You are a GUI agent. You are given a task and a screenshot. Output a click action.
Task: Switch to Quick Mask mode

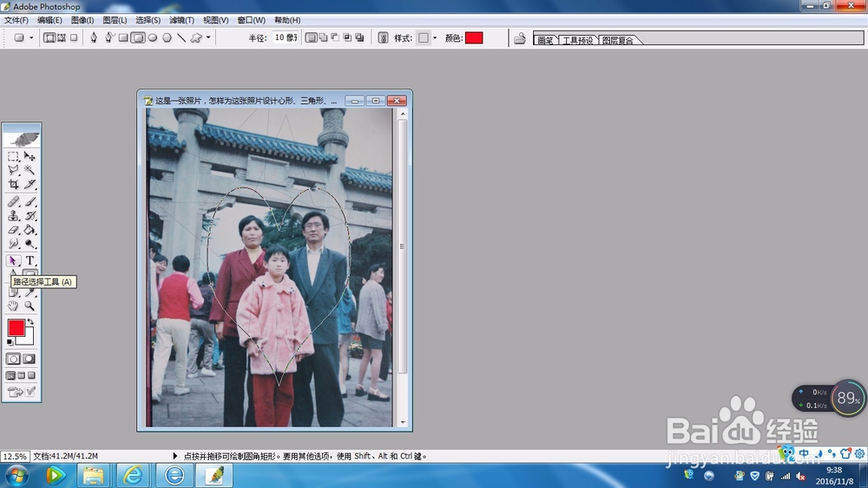[x=30, y=359]
